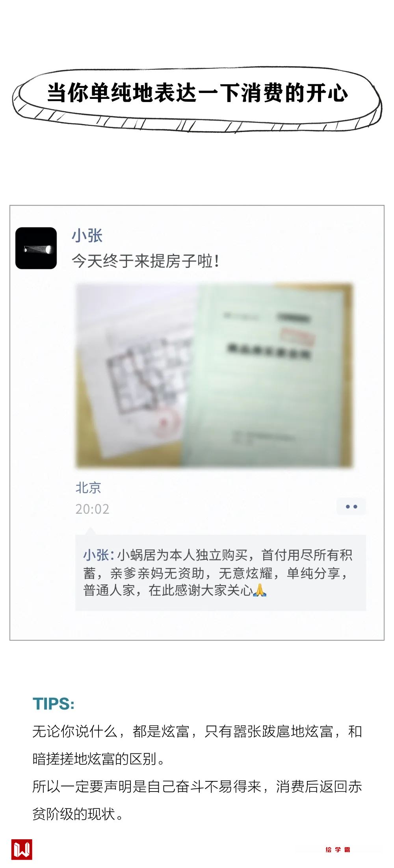Tap 小张's black profile avatar

pyautogui.click(x=36, y=248)
